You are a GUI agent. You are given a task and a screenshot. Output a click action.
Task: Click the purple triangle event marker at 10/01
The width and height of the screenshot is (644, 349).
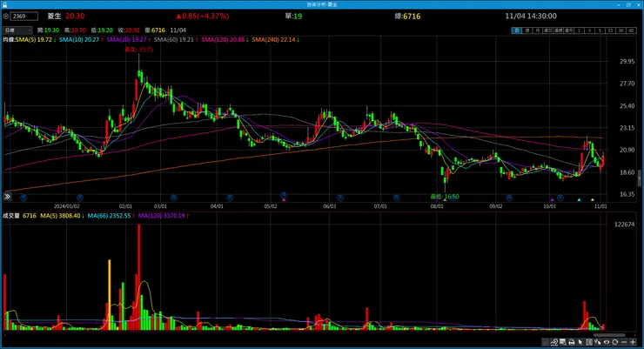pyautogui.click(x=553, y=200)
